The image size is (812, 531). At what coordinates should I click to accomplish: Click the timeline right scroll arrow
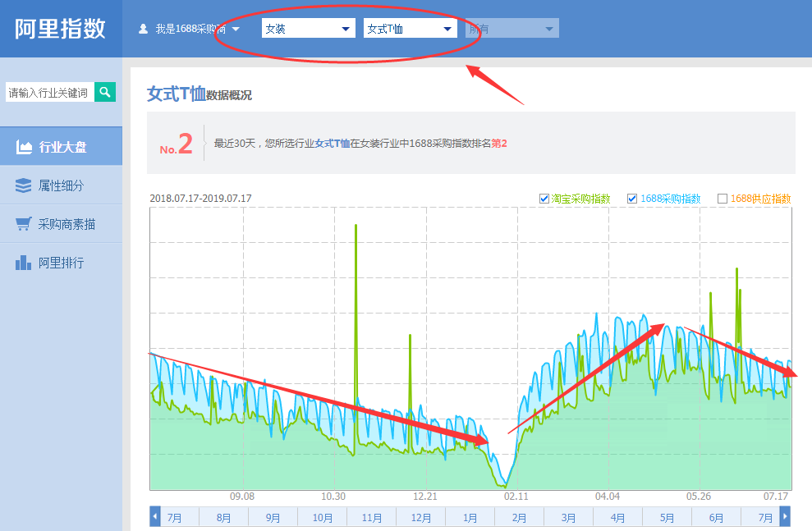coord(785,516)
